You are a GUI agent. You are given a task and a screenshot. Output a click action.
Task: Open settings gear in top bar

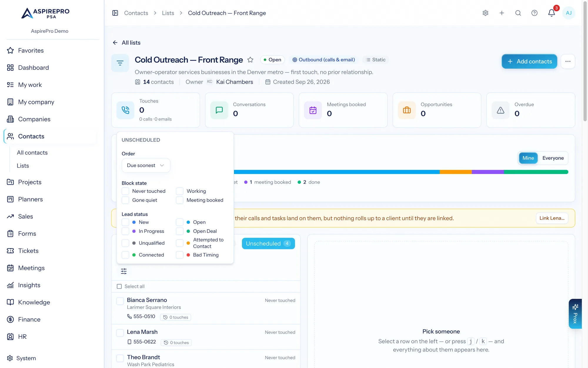(x=485, y=13)
